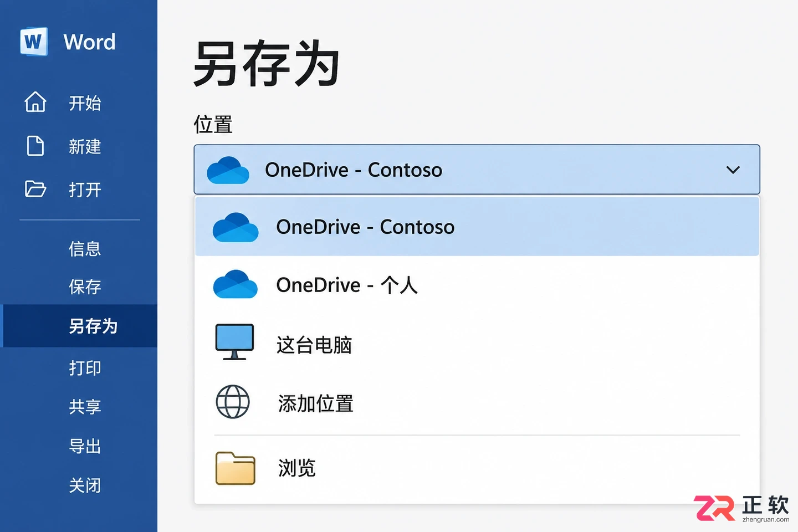Choose 关闭 in the sidebar

pos(85,485)
